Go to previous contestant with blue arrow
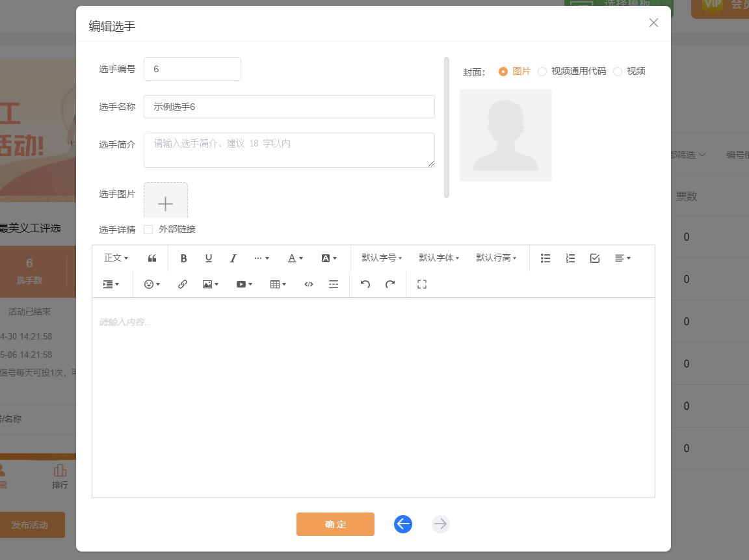This screenshot has height=560, width=749. point(403,524)
